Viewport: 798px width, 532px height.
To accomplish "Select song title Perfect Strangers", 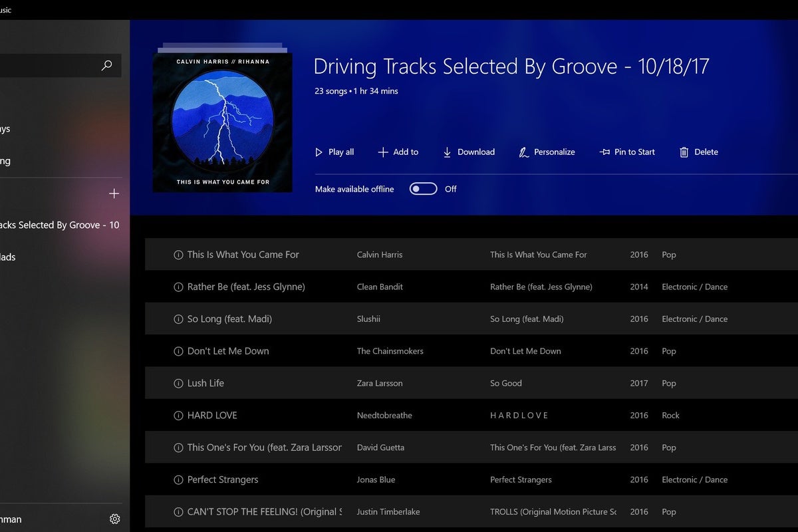I will 223,480.
